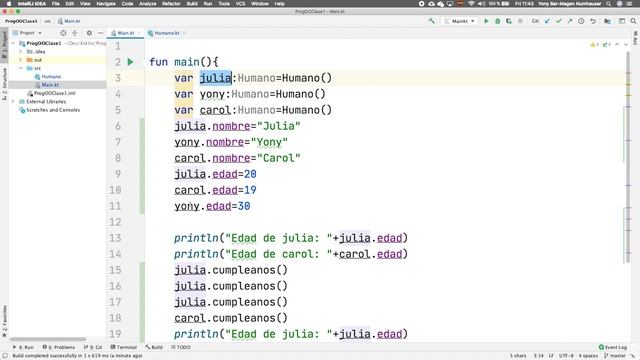Switch to the Main.kt editor tab
The height and width of the screenshot is (360, 640).
(125, 33)
